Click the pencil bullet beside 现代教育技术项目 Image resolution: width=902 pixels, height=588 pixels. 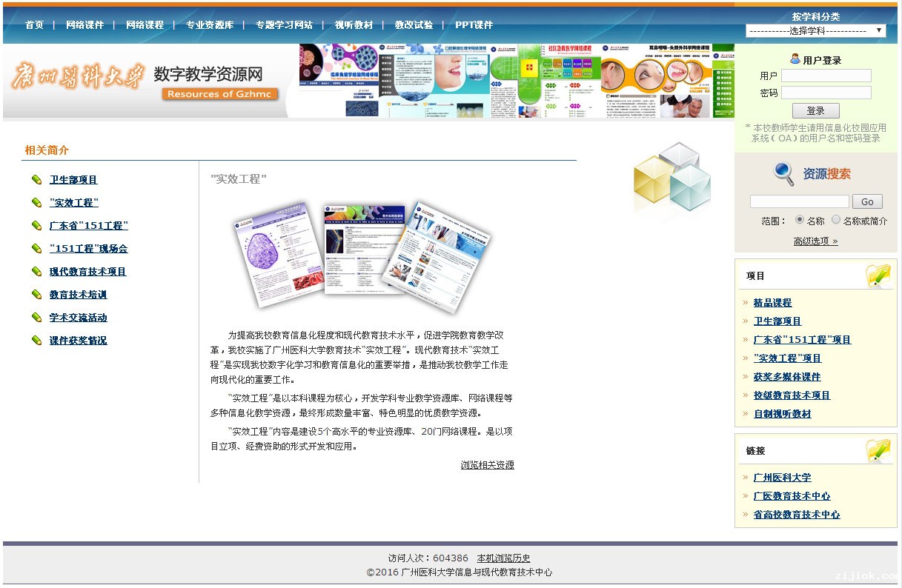point(36,271)
